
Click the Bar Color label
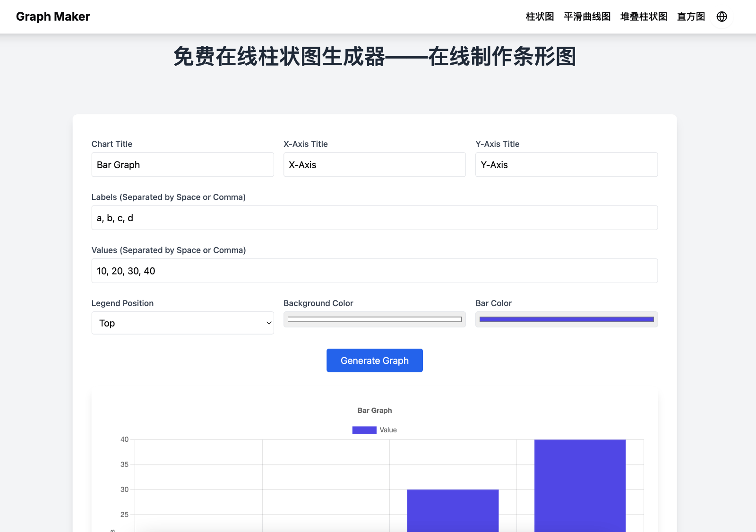(493, 303)
